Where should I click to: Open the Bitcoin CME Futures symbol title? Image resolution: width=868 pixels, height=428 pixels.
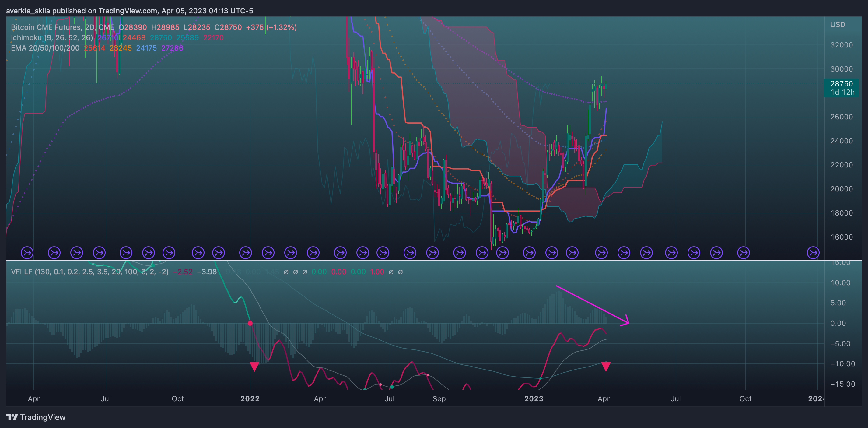click(63, 27)
